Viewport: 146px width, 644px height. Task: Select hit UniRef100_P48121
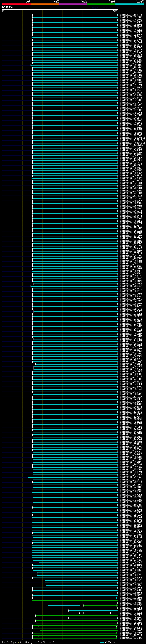131,281
